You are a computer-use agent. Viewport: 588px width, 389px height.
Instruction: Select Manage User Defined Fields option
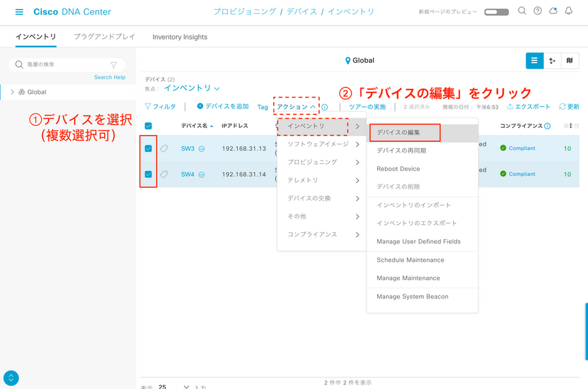point(422,242)
